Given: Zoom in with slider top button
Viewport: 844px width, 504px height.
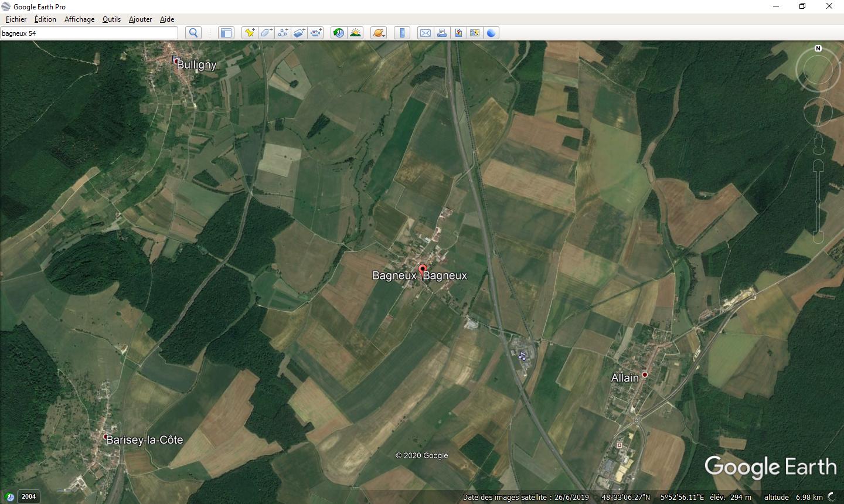Looking at the screenshot, I should pos(818,166).
